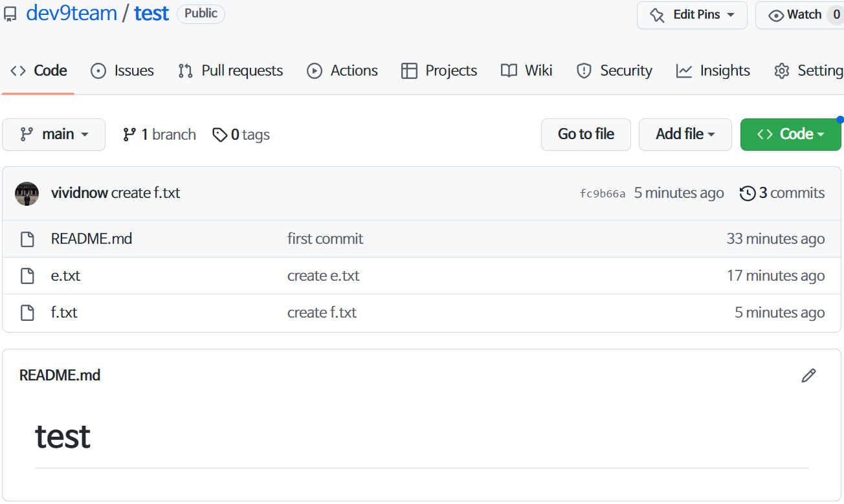Image resolution: width=844 pixels, height=504 pixels.
Task: Open the create f.txt message in f.txt row
Action: 322,312
